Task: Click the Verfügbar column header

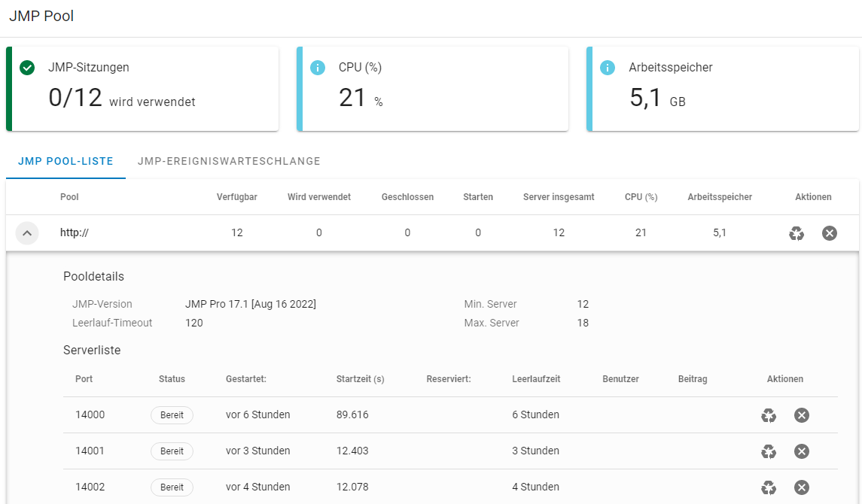Action: click(x=237, y=197)
